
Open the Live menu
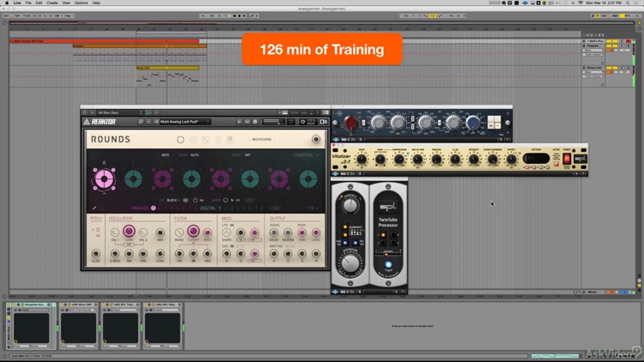click(x=17, y=3)
